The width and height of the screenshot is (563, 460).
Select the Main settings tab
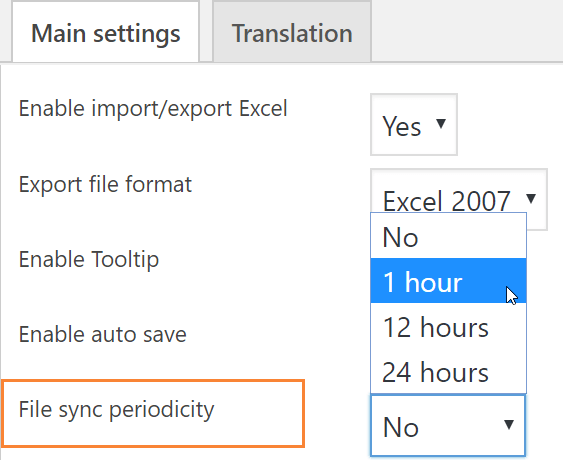(106, 32)
